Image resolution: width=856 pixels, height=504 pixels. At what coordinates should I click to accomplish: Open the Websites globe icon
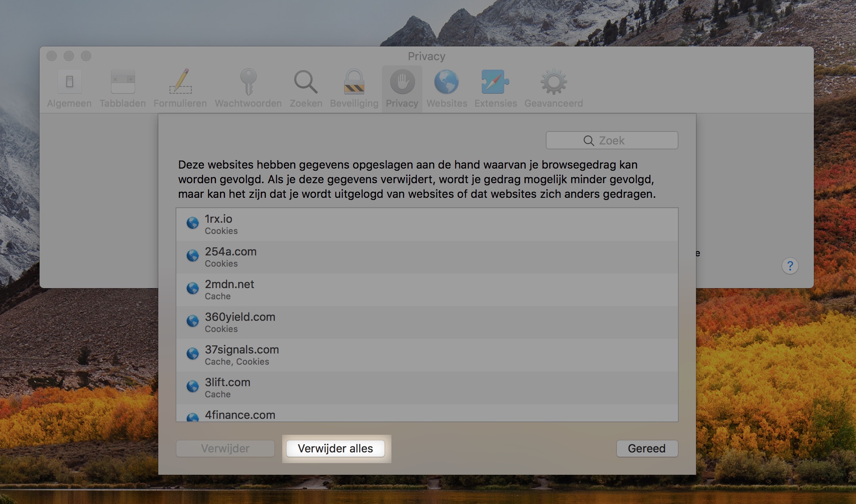point(446,83)
